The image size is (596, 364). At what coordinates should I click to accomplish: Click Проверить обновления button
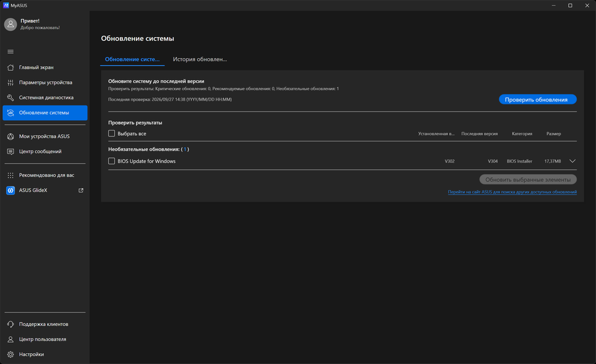pyautogui.click(x=538, y=99)
